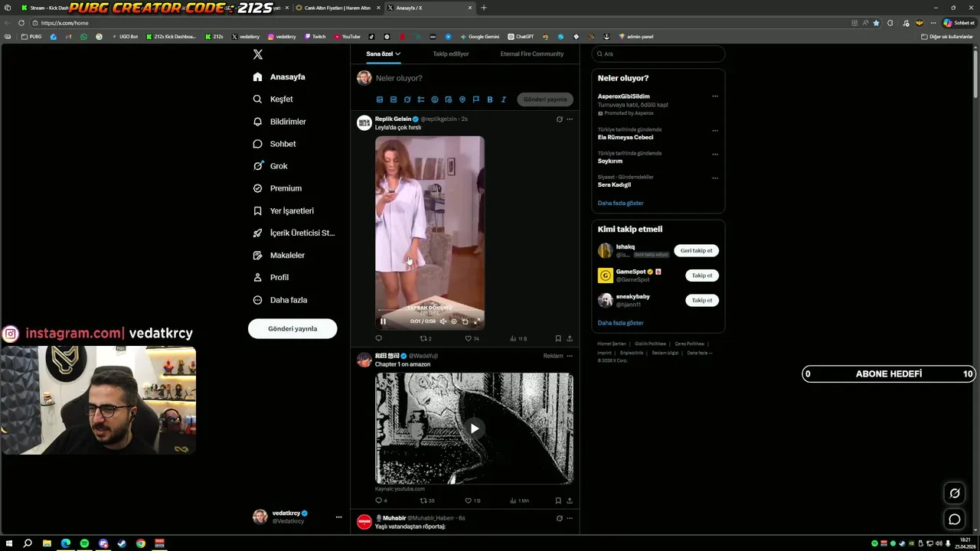
Task: Open Keşfet in sidebar
Action: pos(273,99)
